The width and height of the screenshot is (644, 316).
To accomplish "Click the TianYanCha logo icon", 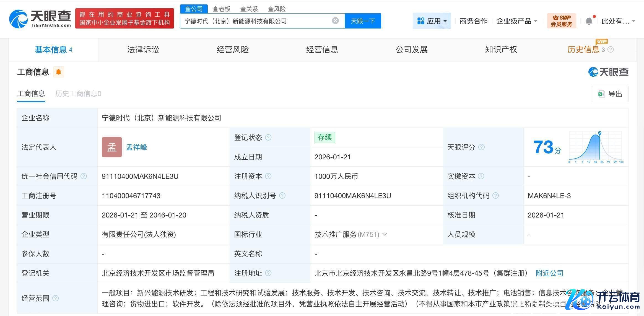I will click(18, 19).
